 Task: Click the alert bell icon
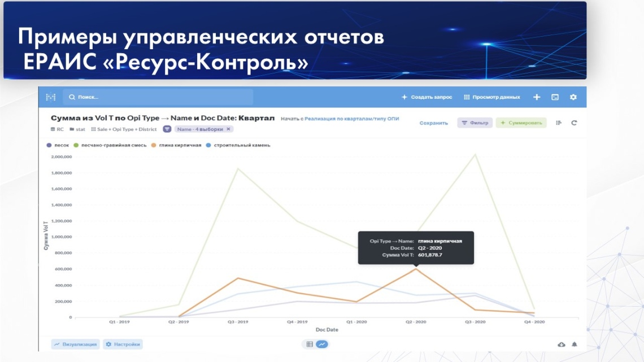[575, 344]
